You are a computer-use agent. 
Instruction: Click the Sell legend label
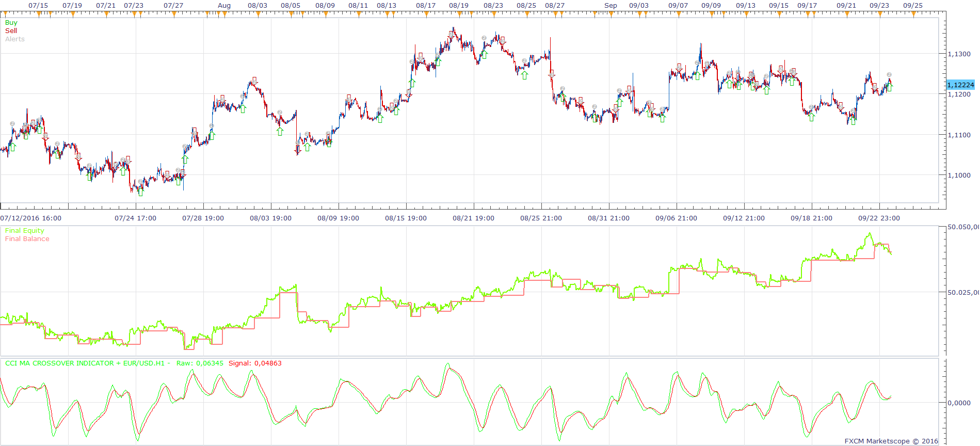click(11, 31)
